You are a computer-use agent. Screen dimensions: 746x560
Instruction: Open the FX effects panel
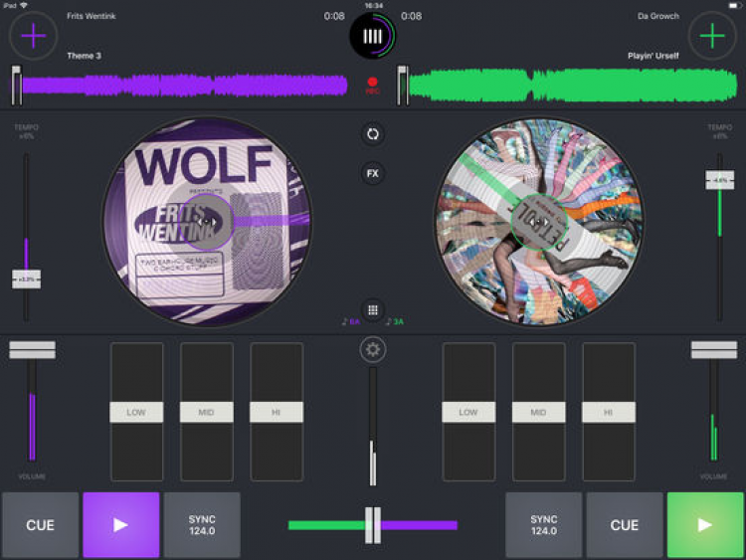[x=373, y=174]
